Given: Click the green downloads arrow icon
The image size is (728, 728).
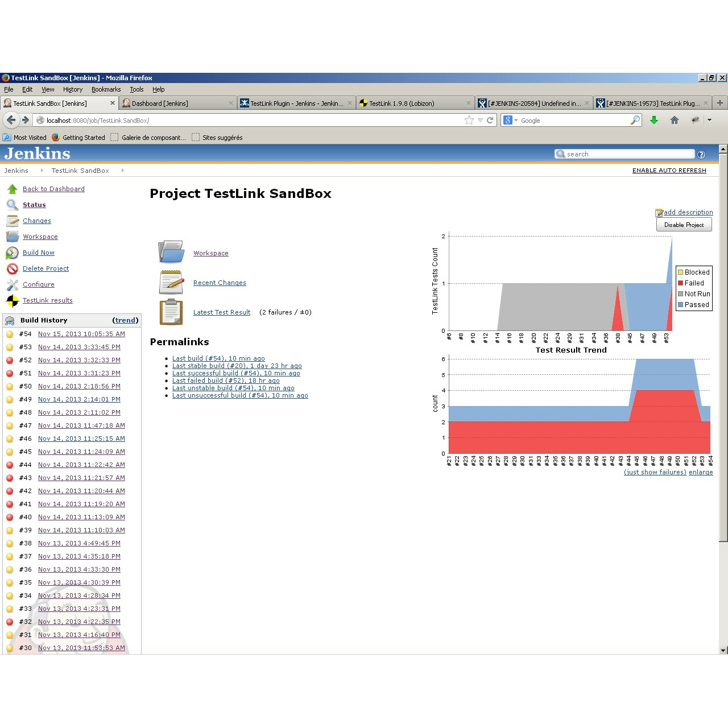Looking at the screenshot, I should pos(654,121).
